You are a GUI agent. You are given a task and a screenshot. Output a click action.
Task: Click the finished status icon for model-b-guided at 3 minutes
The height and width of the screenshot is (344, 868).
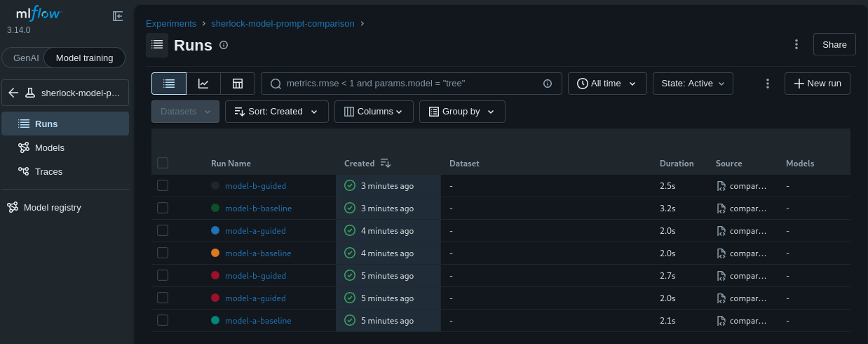point(350,186)
